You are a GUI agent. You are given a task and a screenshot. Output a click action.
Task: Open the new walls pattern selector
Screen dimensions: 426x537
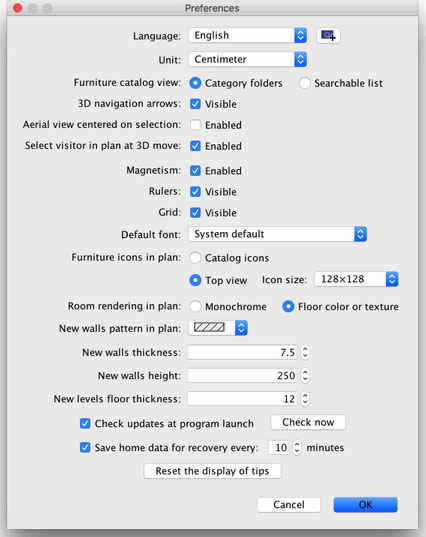pos(218,328)
